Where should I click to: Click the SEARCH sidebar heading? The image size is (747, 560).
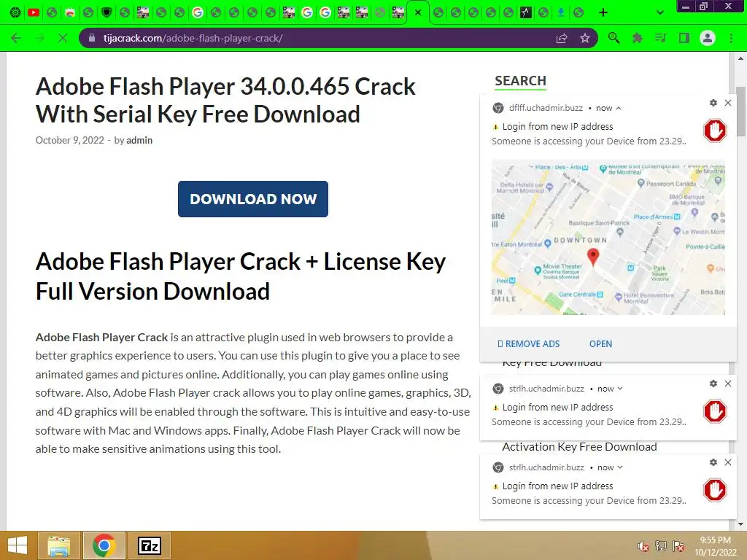coord(520,81)
